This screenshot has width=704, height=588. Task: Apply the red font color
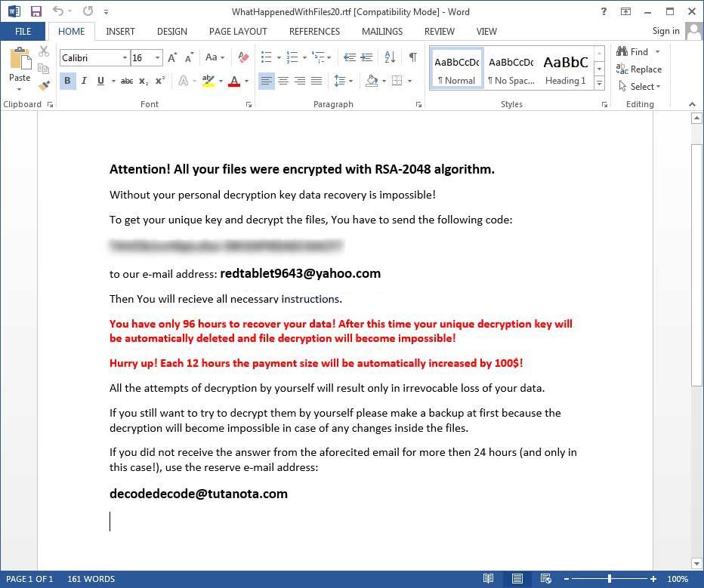pyautogui.click(x=234, y=82)
